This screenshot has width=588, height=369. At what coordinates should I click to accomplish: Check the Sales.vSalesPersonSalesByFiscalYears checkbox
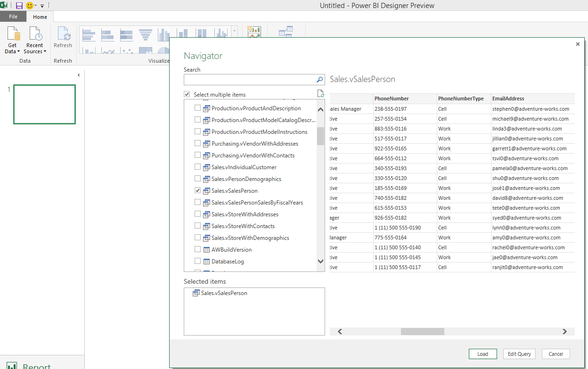(x=197, y=203)
